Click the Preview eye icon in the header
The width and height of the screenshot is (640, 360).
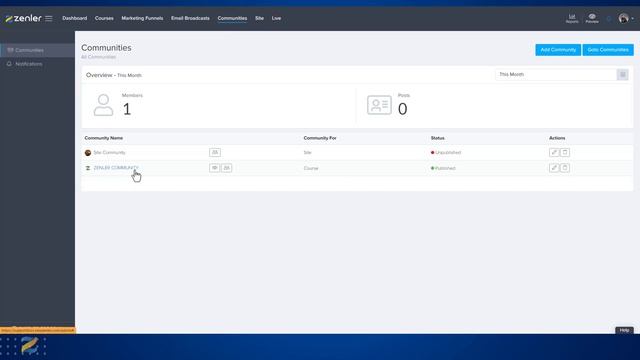point(592,18)
